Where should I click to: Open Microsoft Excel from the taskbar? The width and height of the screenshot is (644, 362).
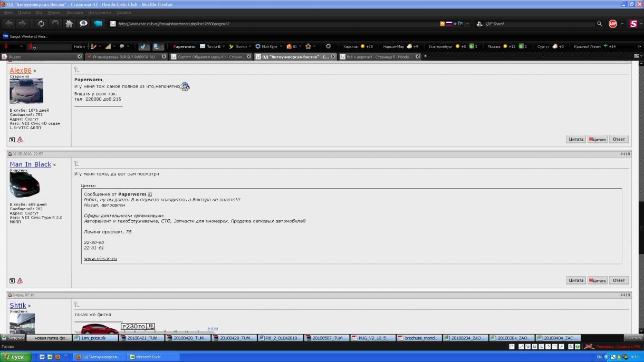click(x=153, y=357)
